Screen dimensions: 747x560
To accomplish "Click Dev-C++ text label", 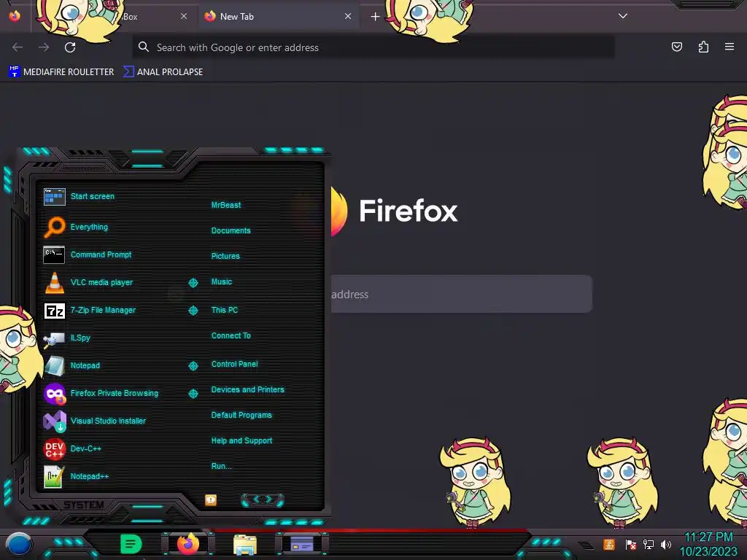I will click(x=86, y=448).
